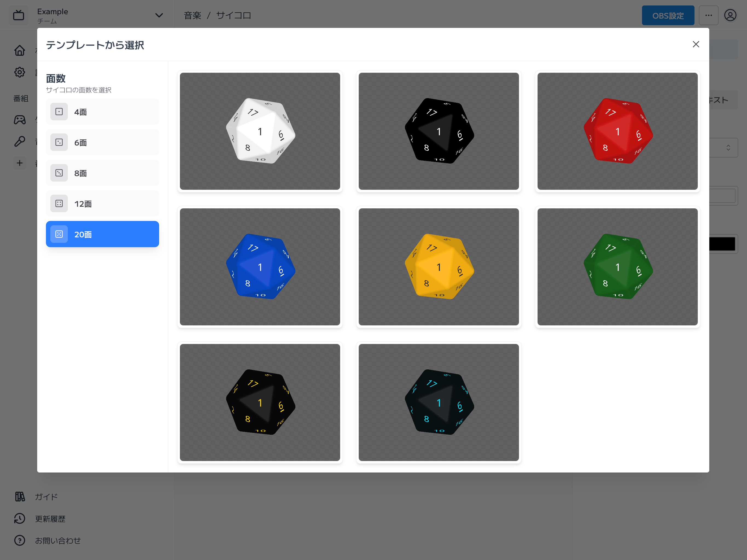Expand the Example team dropdown chevron
Image resolution: width=747 pixels, height=560 pixels.
[159, 16]
